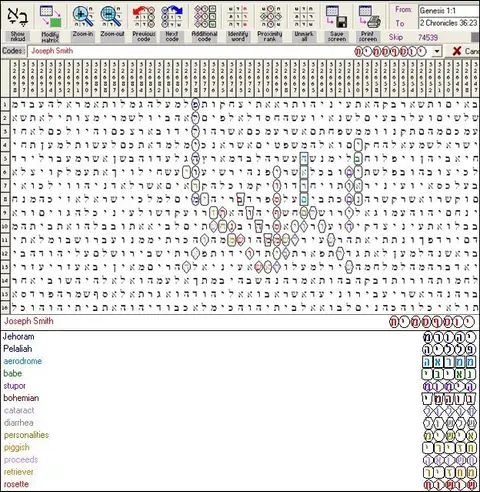Viewport: 480px width, 492px height.
Task: Click the Modify matrix label button
Action: 50,37
